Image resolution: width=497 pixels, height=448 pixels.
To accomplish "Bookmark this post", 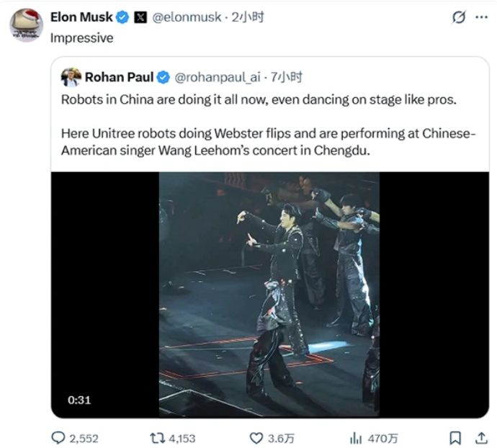I will click(x=455, y=437).
